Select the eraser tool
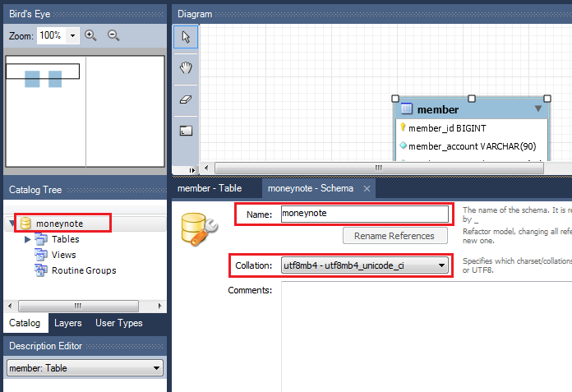 (186, 99)
